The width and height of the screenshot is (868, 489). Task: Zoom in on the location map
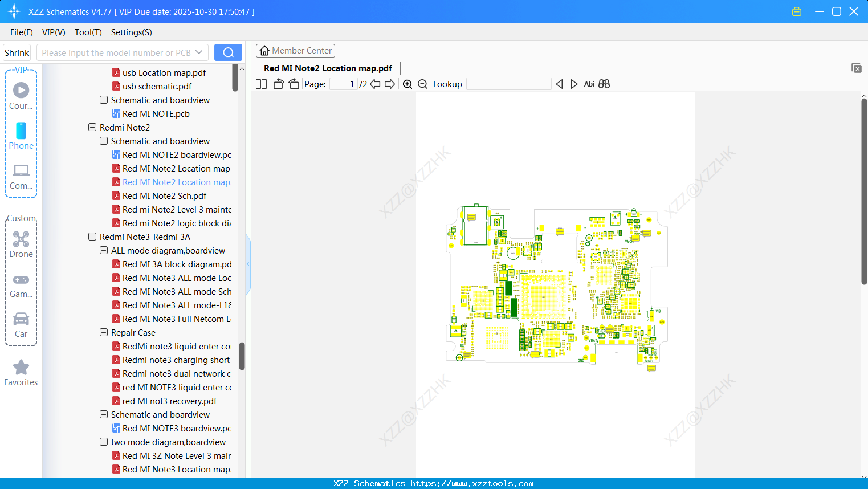pos(407,84)
